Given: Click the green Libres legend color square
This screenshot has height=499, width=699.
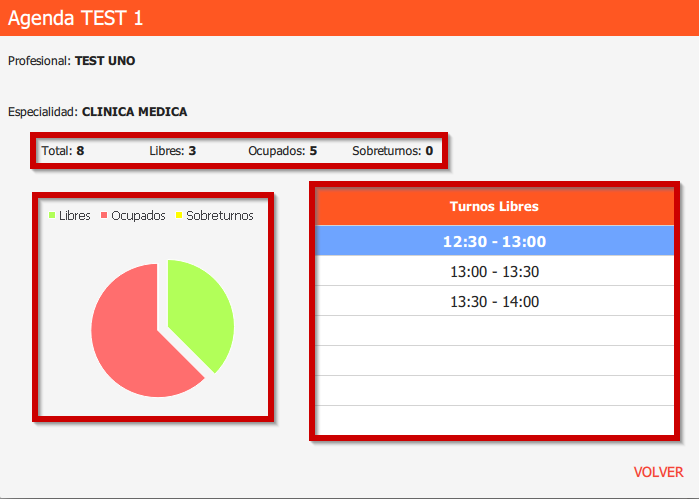Looking at the screenshot, I should [53, 216].
